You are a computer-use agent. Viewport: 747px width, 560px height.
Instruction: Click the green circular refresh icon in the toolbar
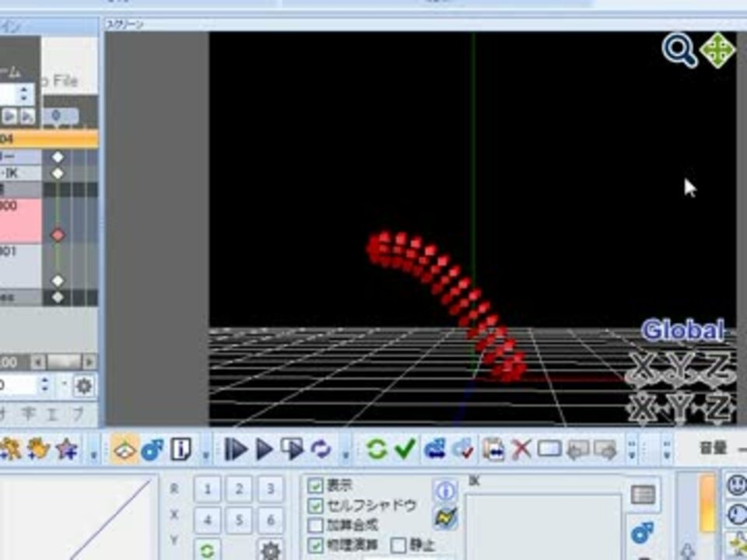point(377,449)
